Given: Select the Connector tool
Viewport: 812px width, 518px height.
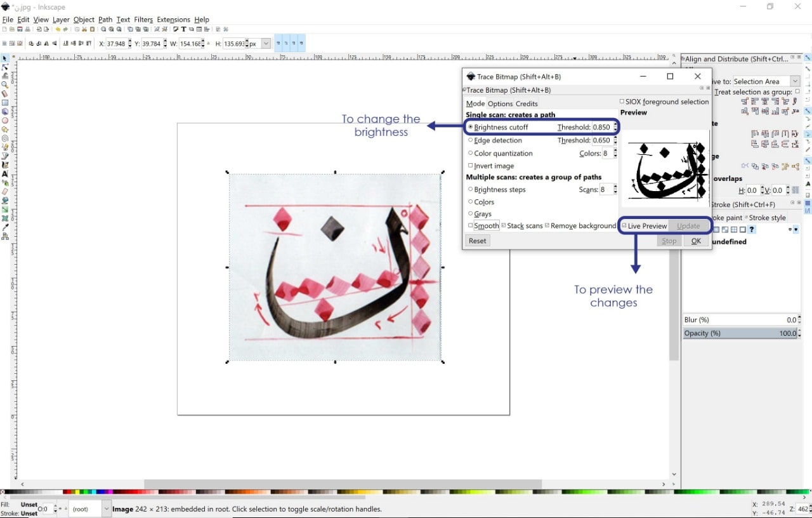Looking at the screenshot, I should click(x=4, y=236).
